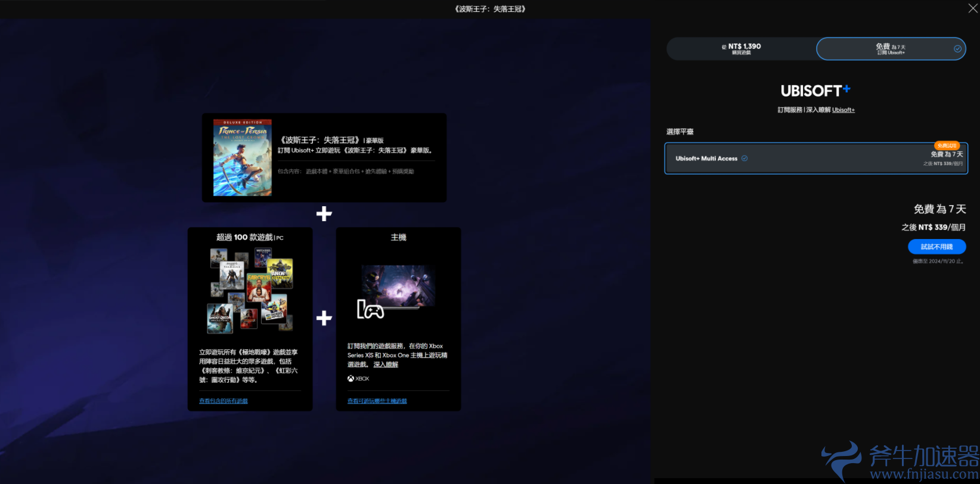Open the 深入瞭解 link in the 主機 card
Image resolution: width=980 pixels, height=484 pixels.
pyautogui.click(x=386, y=364)
